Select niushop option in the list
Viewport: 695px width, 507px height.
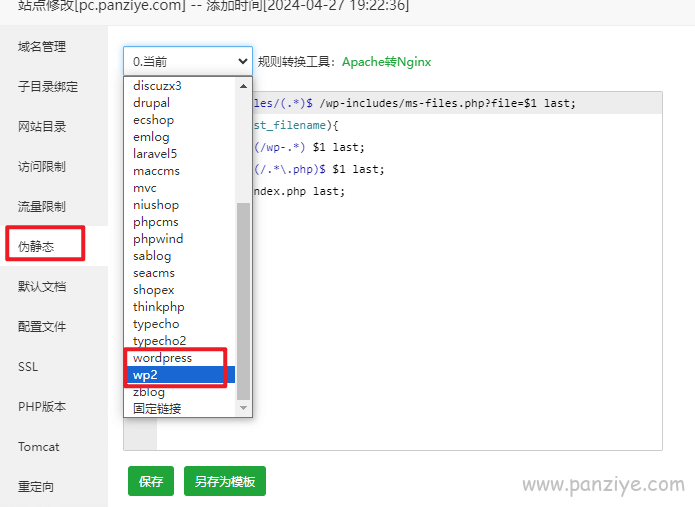coord(180,205)
